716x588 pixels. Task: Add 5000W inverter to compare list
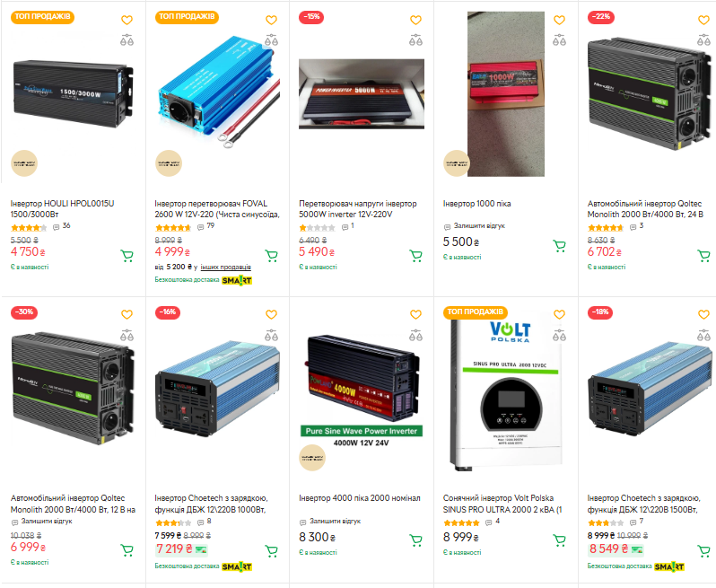pyautogui.click(x=415, y=40)
